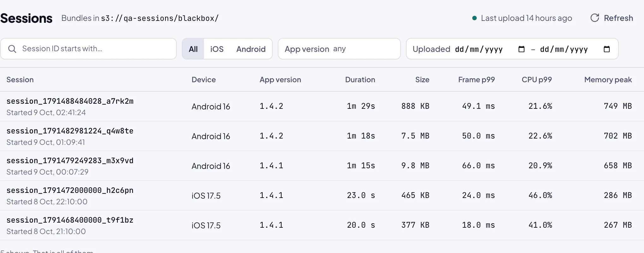Click the 7.5 MB size cell
This screenshot has height=253, width=644.
415,136
